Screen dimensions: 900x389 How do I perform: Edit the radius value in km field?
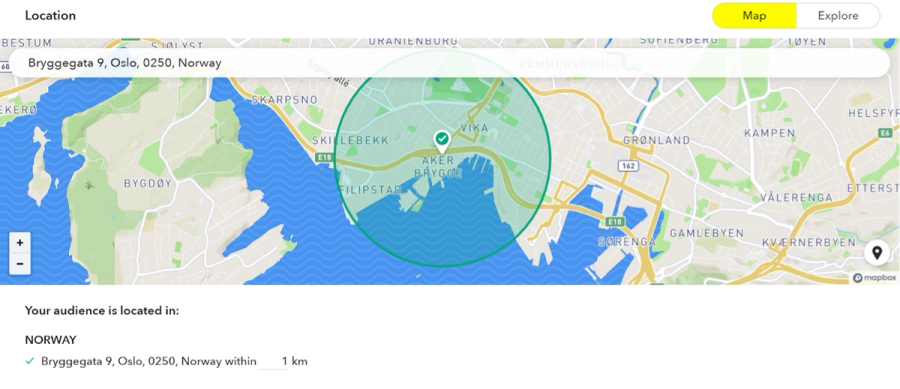pyautogui.click(x=274, y=361)
